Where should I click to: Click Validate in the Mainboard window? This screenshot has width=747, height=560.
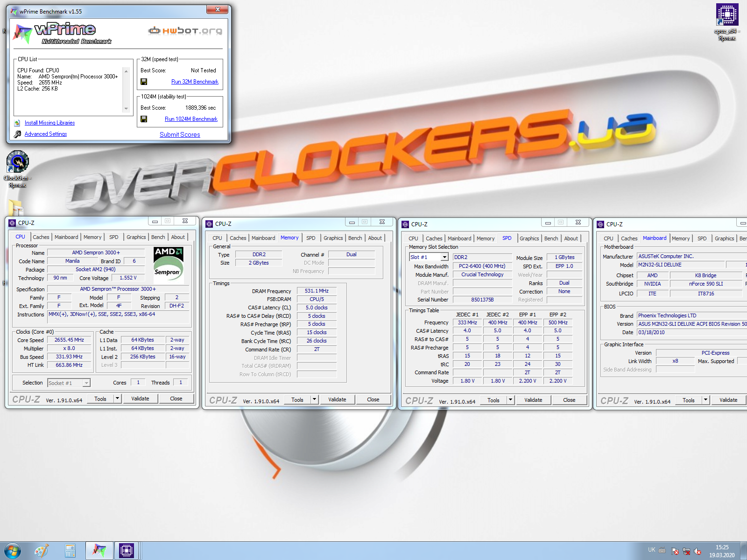pyautogui.click(x=728, y=400)
